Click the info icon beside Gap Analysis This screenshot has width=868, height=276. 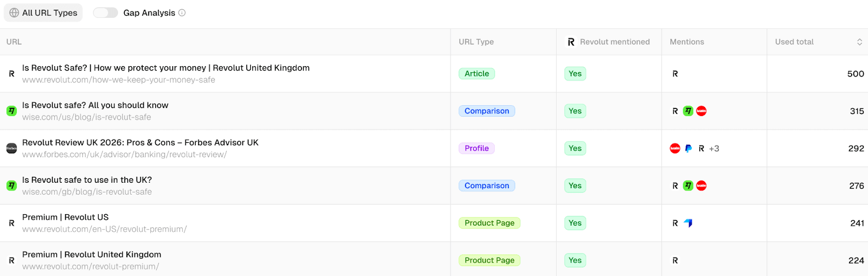tap(182, 12)
